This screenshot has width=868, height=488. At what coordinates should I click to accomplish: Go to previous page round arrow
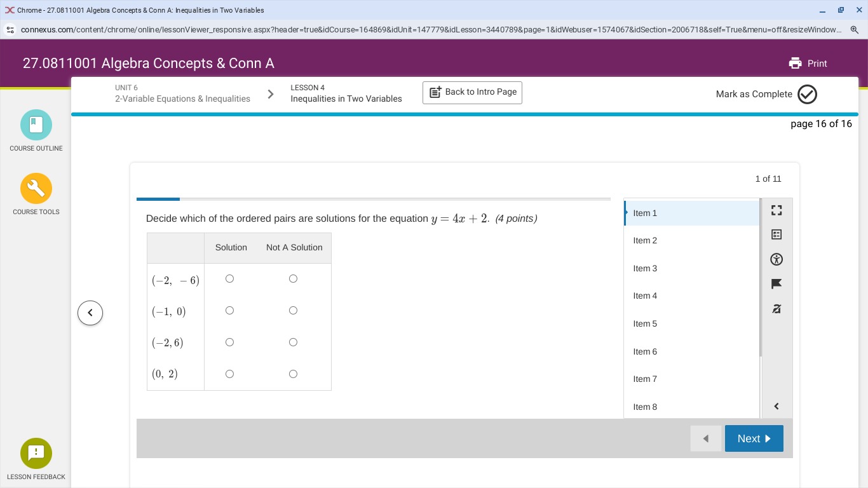pos(90,313)
